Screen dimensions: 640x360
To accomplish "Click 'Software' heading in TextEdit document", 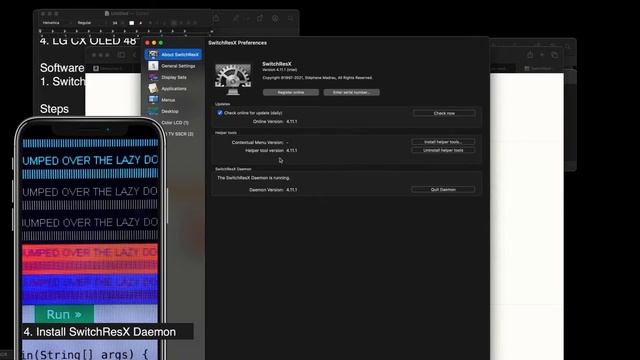I will (62, 68).
